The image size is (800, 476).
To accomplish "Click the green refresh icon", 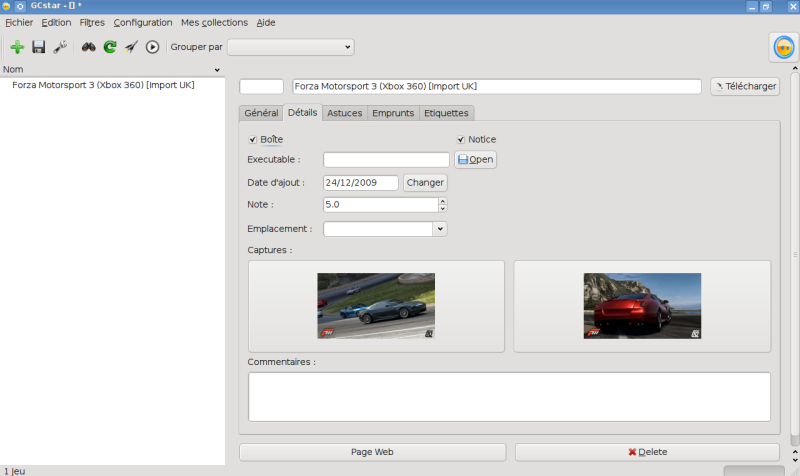I will coord(110,47).
